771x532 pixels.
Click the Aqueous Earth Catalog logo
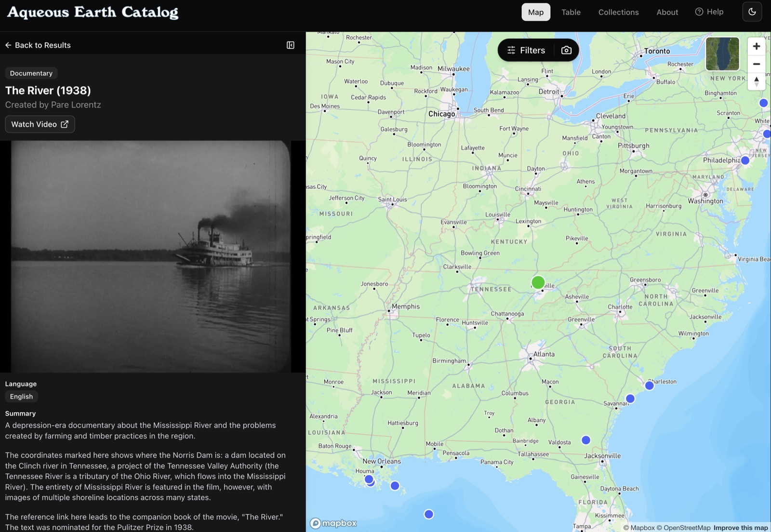coord(93,12)
